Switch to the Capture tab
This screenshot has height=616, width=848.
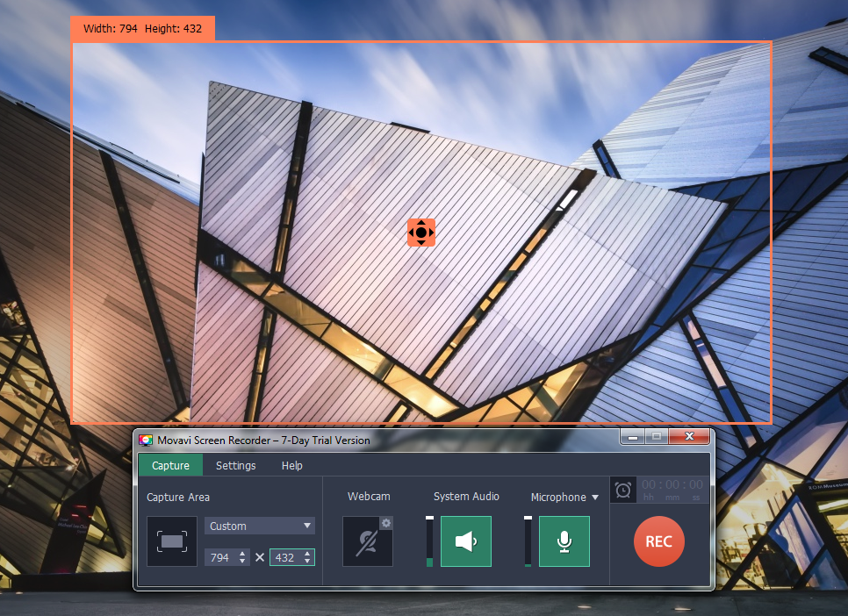(170, 465)
